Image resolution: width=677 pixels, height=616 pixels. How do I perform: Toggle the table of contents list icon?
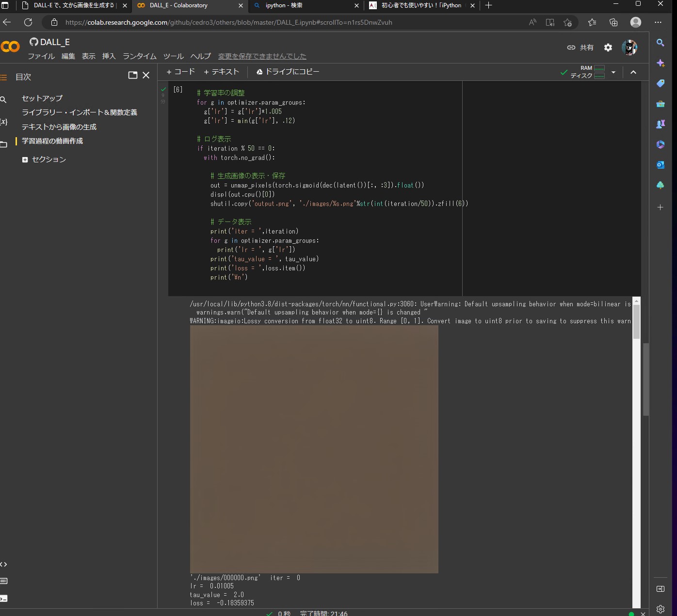[x=3, y=77]
